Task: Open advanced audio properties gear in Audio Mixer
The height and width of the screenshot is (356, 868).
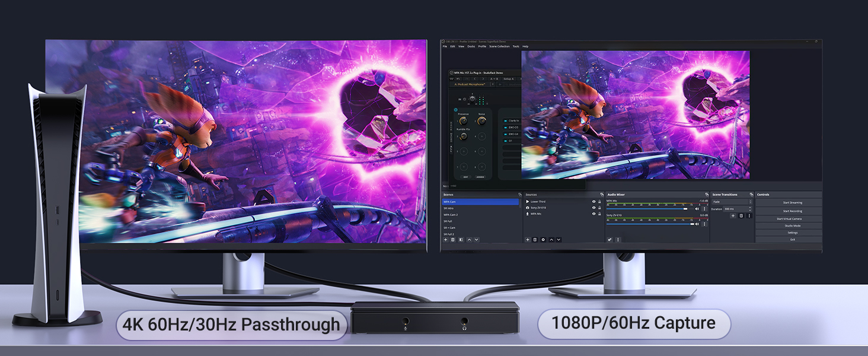Action: (x=609, y=240)
